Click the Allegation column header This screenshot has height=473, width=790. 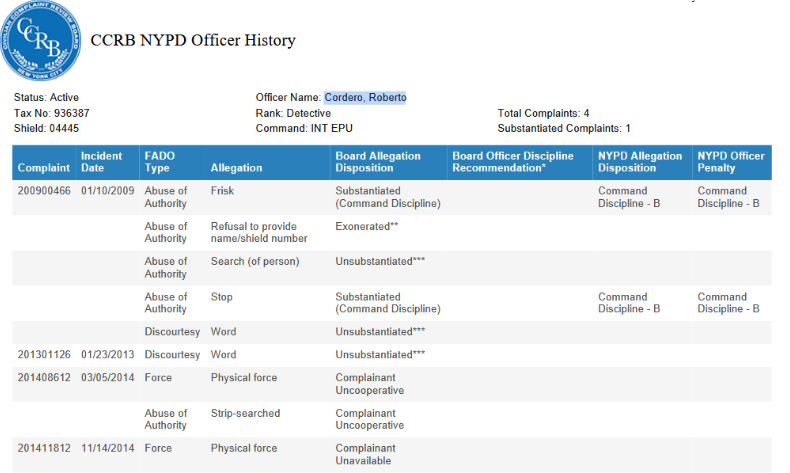click(236, 168)
